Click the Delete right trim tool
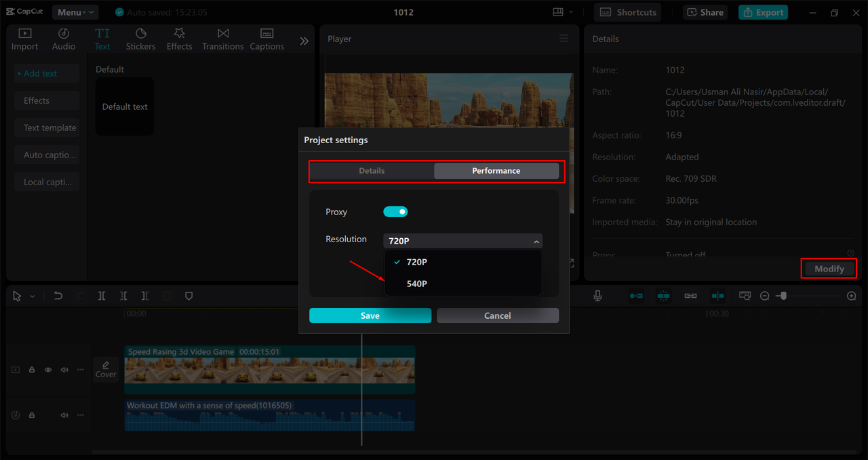Screen dimensions: 868x460 (145, 296)
